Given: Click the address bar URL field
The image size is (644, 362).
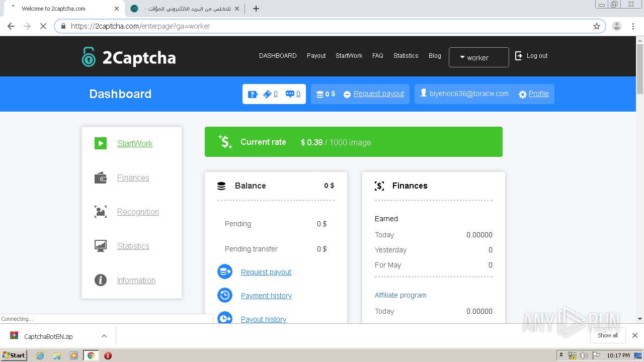Looking at the screenshot, I should 330,26.
